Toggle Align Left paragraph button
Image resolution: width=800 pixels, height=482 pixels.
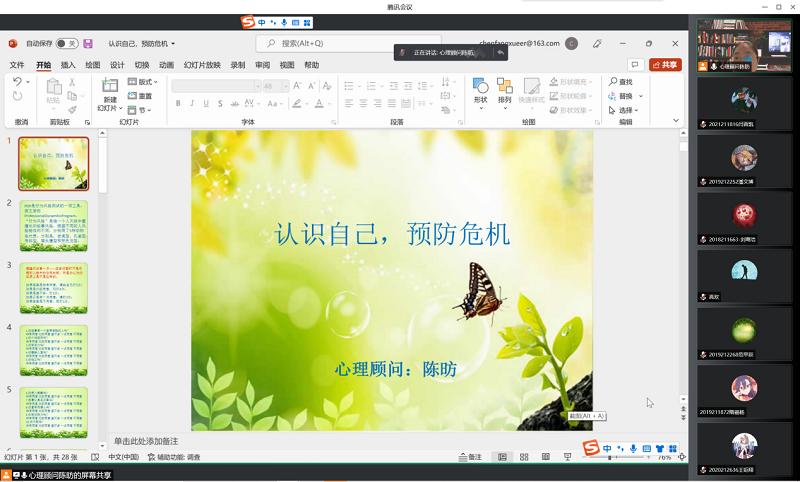[349, 104]
